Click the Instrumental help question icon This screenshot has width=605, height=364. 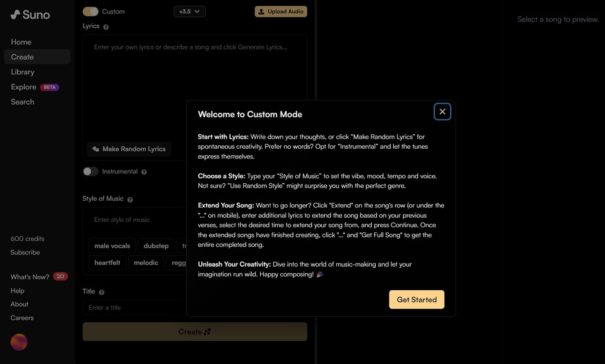point(144,172)
